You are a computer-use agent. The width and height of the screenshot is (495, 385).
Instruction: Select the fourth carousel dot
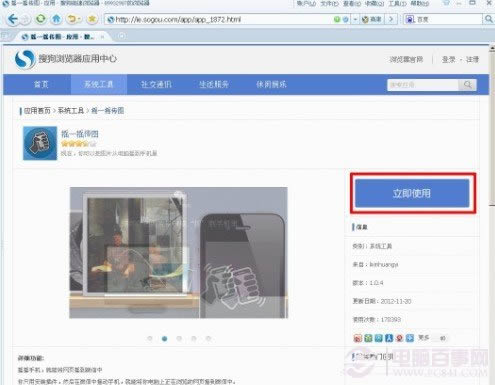tap(194, 338)
